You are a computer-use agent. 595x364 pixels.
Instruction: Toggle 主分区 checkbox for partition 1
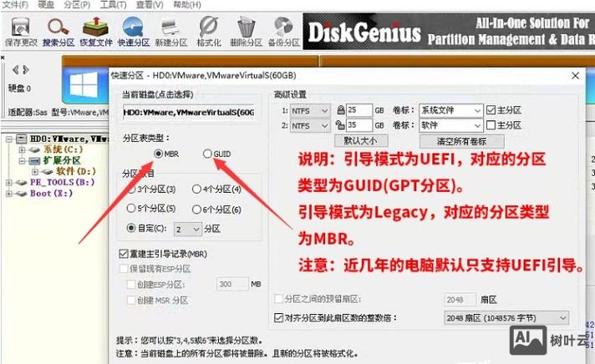pos(491,110)
